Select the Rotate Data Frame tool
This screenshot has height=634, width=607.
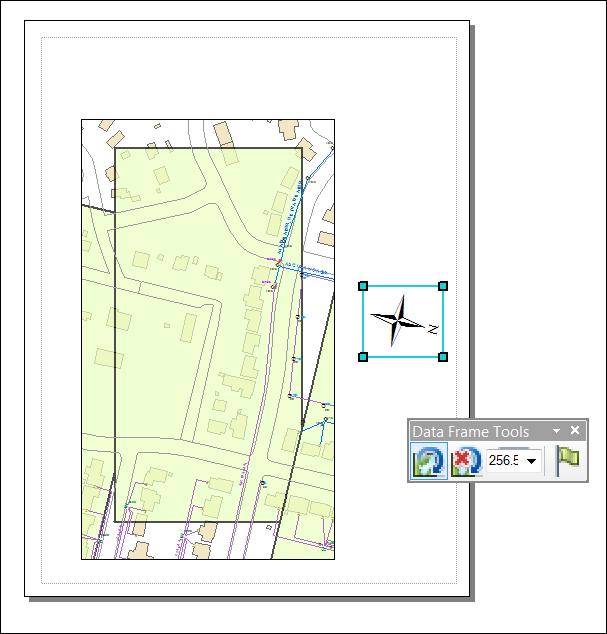tap(429, 461)
